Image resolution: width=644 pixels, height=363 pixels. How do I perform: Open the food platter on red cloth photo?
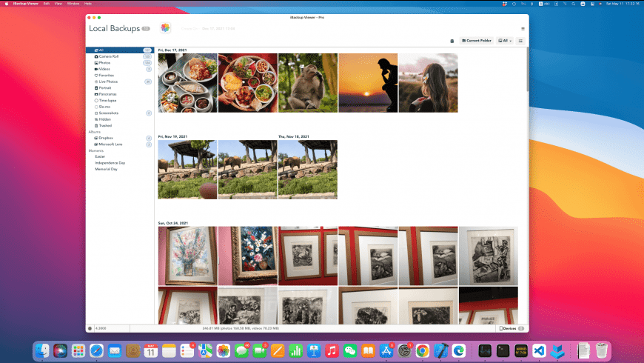(x=248, y=83)
